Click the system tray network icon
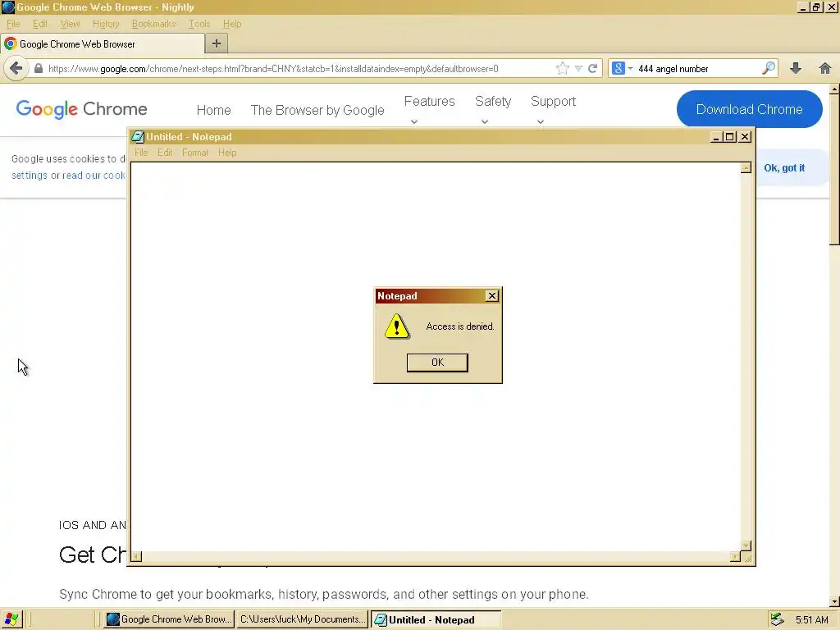The width and height of the screenshot is (840, 630). point(777,620)
